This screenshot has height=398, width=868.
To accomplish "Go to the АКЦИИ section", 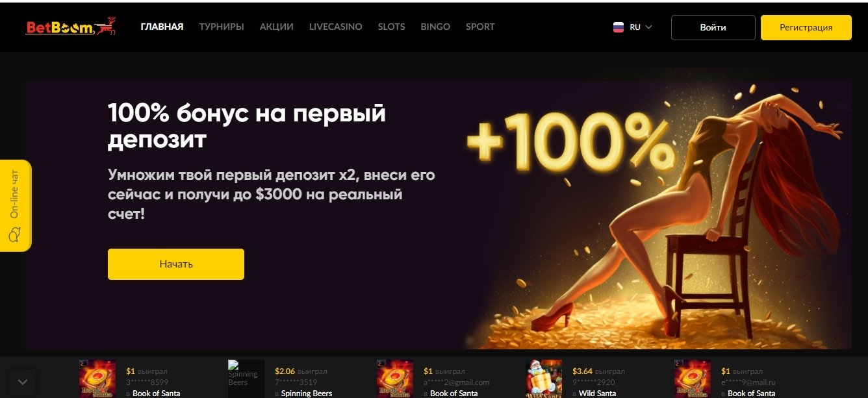I will tap(276, 27).
